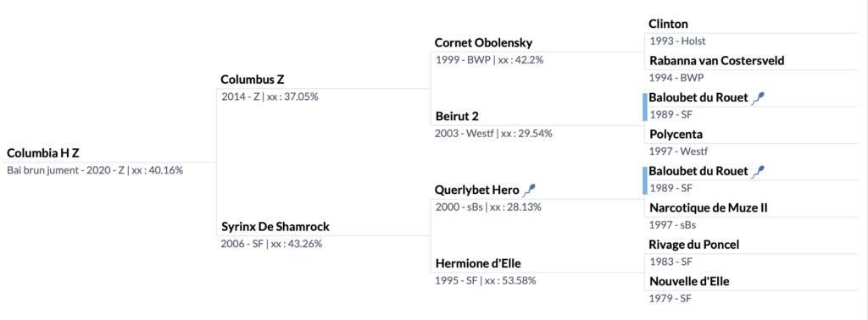Screen dimensions: 868x320
Task: Select Polycenta in the fourth generation
Action: (676, 135)
